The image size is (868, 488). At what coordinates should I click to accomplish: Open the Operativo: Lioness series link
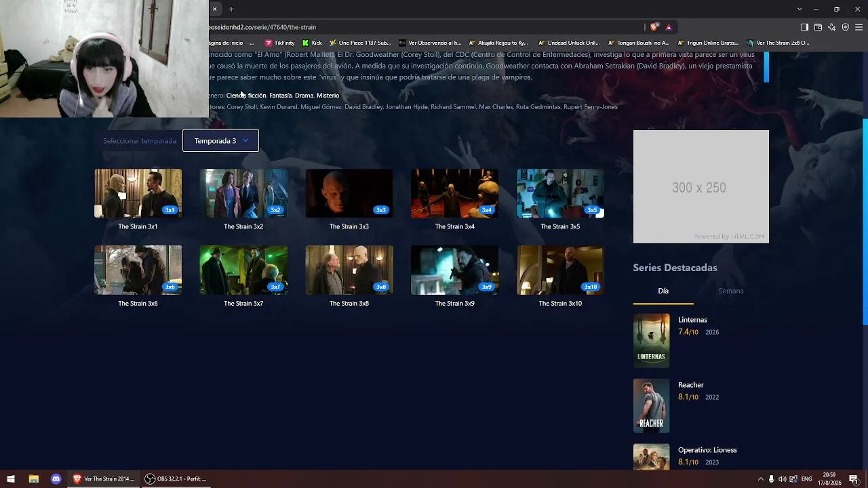point(707,450)
